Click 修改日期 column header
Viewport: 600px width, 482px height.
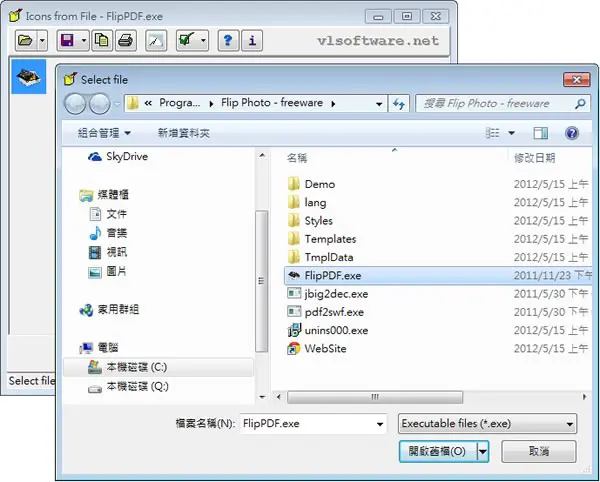(534, 158)
